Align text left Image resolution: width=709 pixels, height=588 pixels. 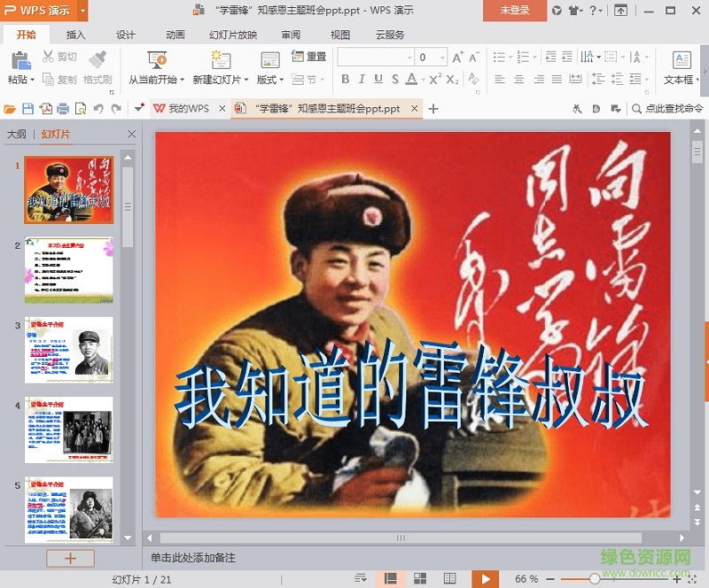pyautogui.click(x=500, y=80)
